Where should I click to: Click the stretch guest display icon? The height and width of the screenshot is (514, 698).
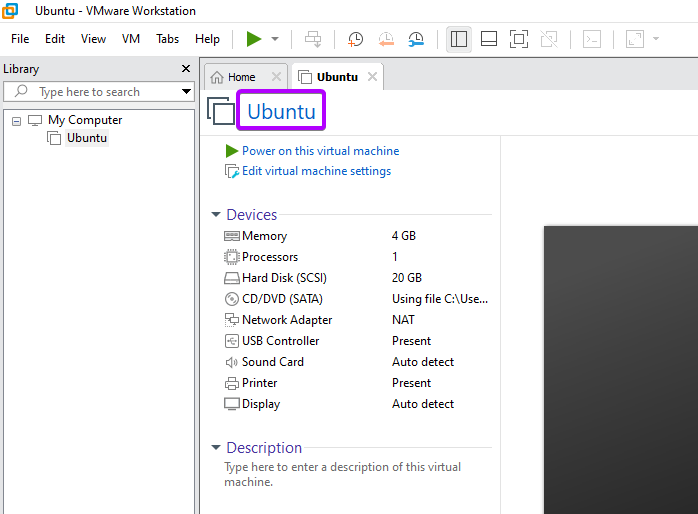point(635,39)
